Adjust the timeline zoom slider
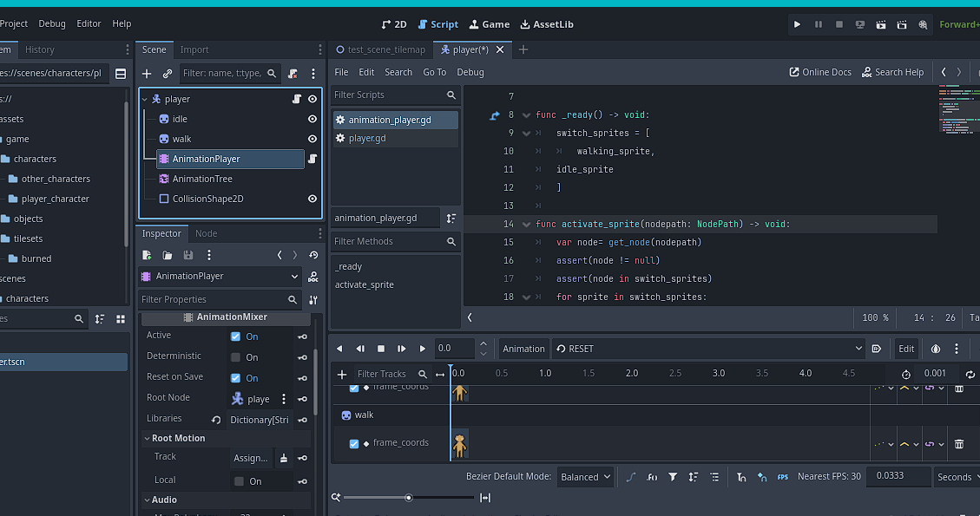The image size is (980, 516). [408, 497]
